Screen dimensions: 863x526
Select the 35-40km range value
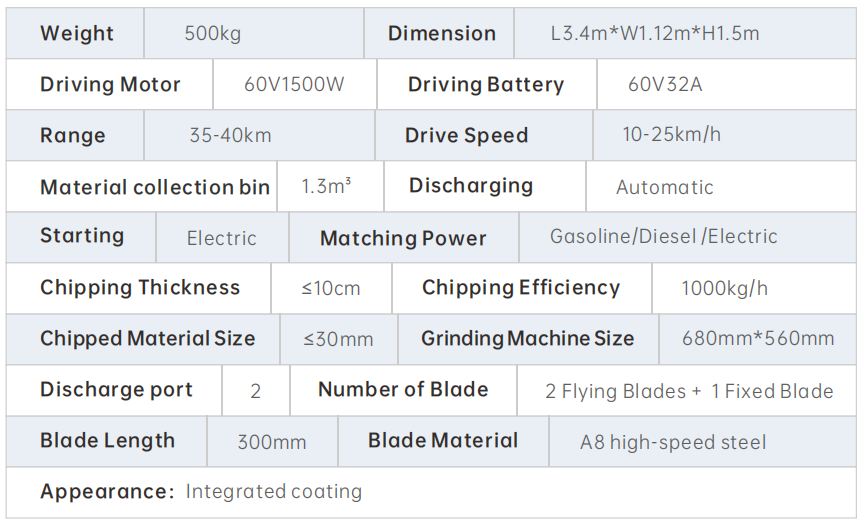230,136
